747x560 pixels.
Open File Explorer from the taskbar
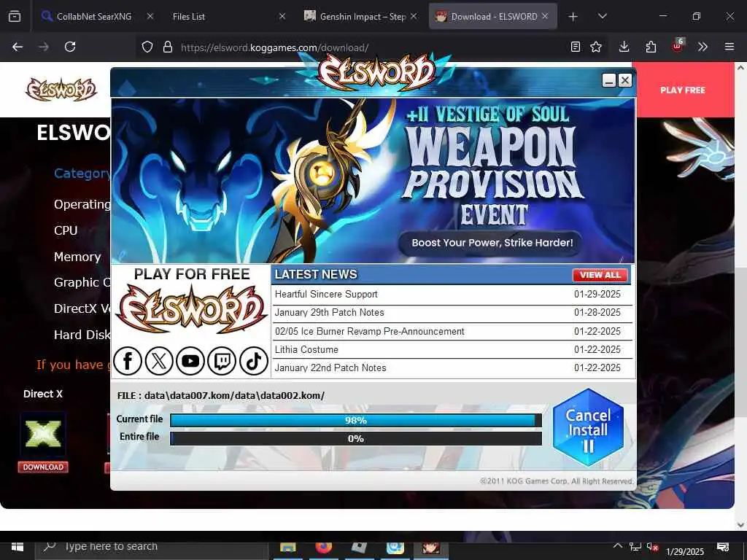287,548
